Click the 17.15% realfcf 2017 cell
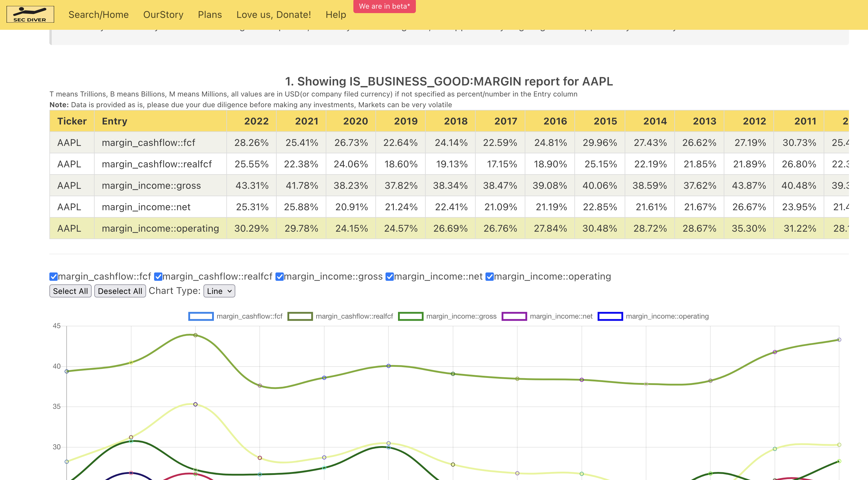 click(500, 164)
